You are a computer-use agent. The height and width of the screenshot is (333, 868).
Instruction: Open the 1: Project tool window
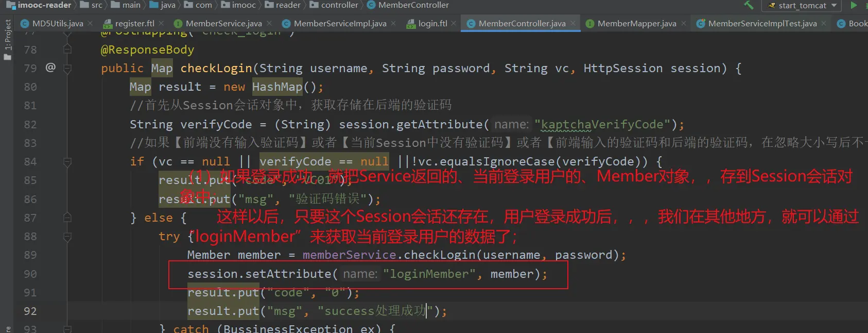(7, 40)
